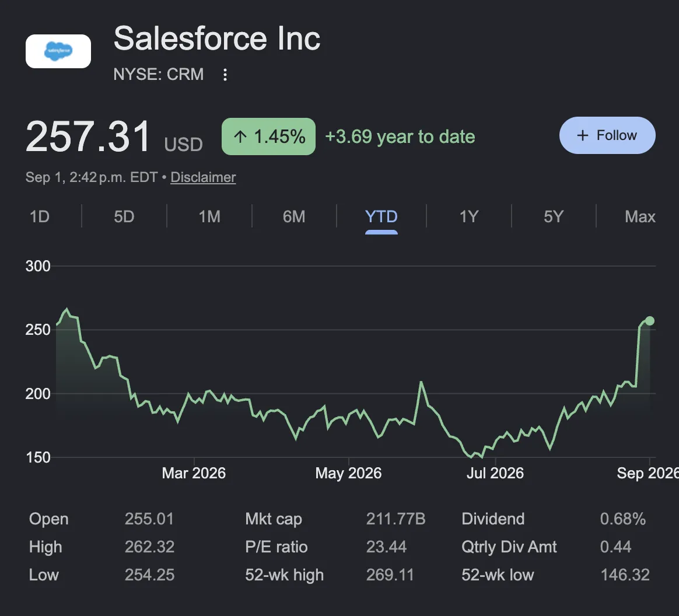Viewport: 679px width, 616px height.
Task: Open the Disclaimer link
Action: click(203, 177)
